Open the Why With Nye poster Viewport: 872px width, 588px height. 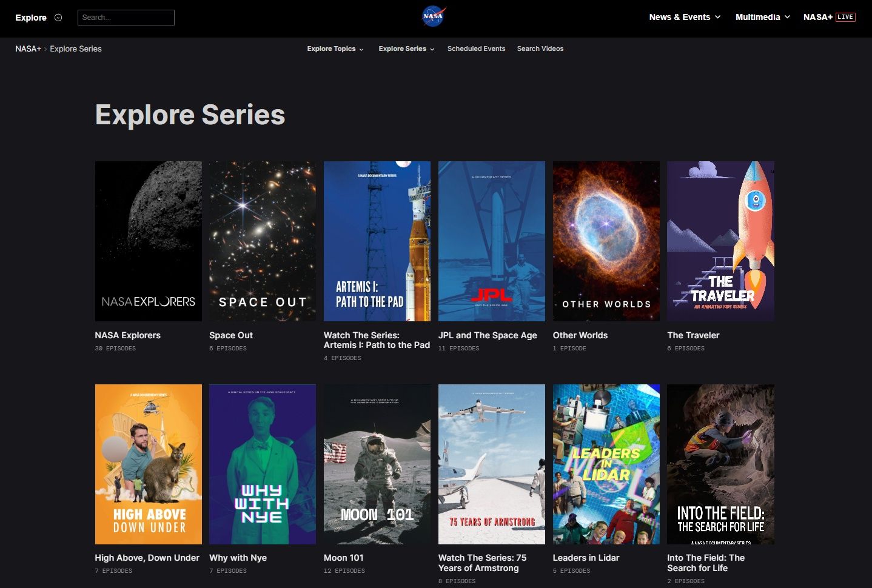pos(263,464)
